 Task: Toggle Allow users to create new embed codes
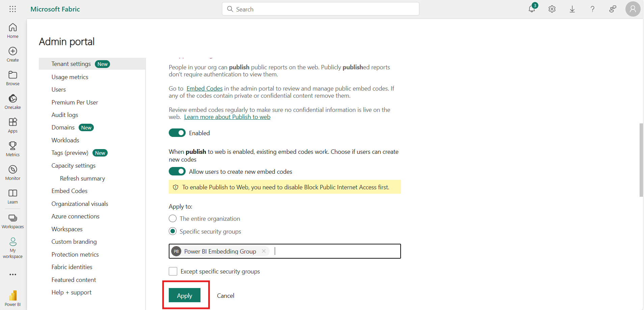(177, 171)
